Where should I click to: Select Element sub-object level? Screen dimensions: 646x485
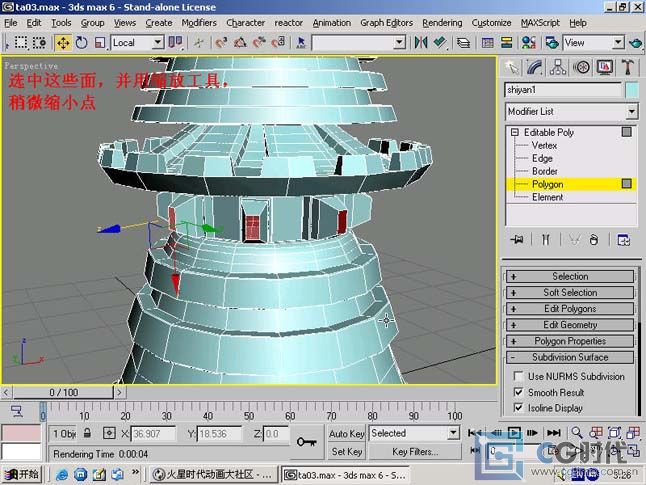coord(547,197)
